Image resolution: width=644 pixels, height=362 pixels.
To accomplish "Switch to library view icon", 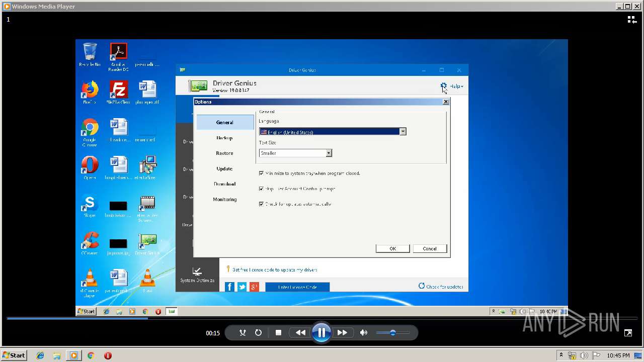I will [x=632, y=20].
